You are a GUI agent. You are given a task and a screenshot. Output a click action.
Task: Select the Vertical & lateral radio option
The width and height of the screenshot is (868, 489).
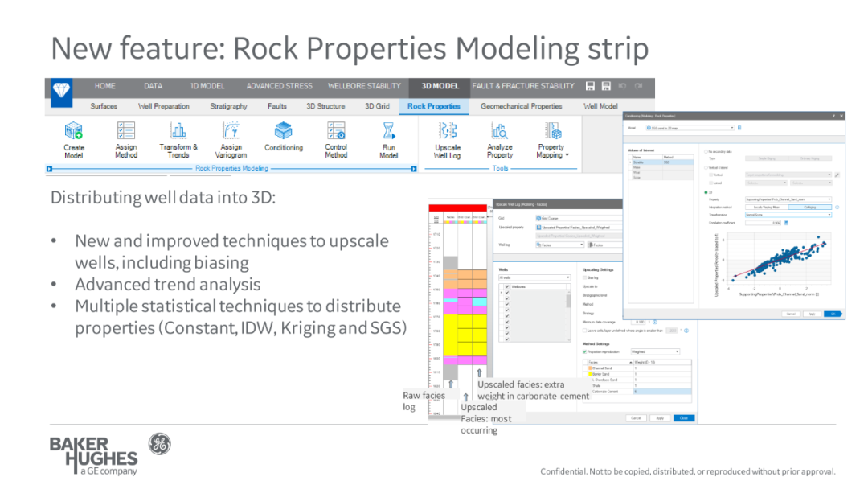(706, 168)
